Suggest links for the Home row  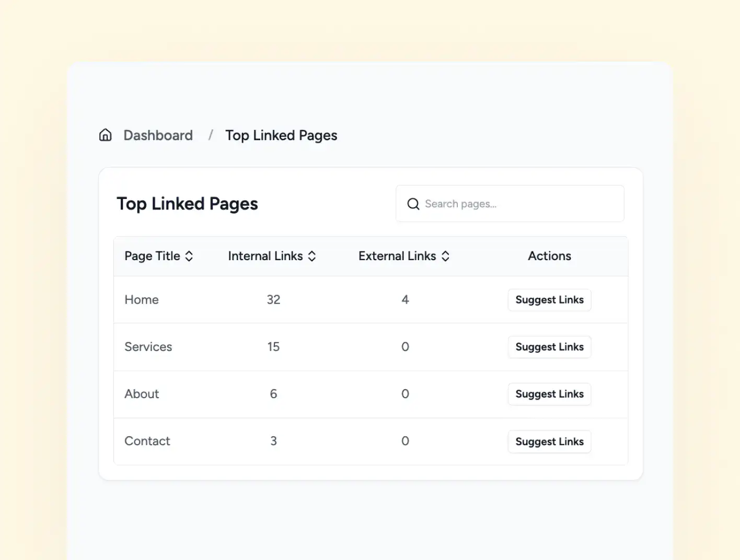click(x=549, y=300)
